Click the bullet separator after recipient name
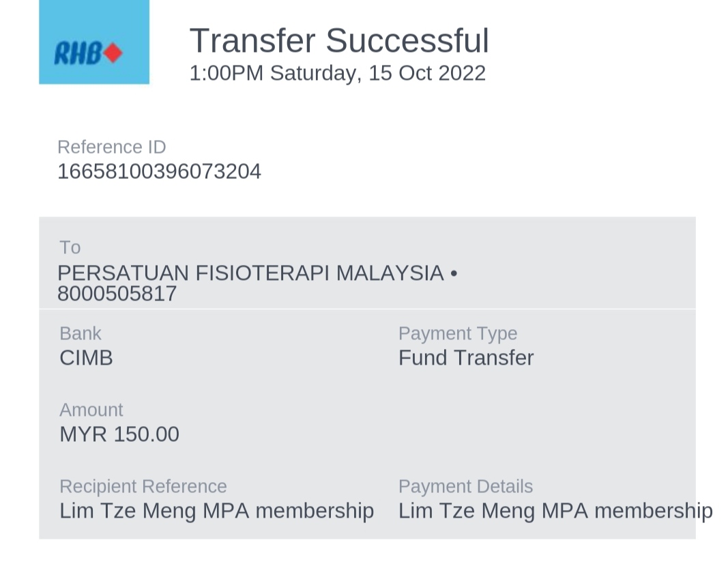The width and height of the screenshot is (728, 577). coord(454,274)
